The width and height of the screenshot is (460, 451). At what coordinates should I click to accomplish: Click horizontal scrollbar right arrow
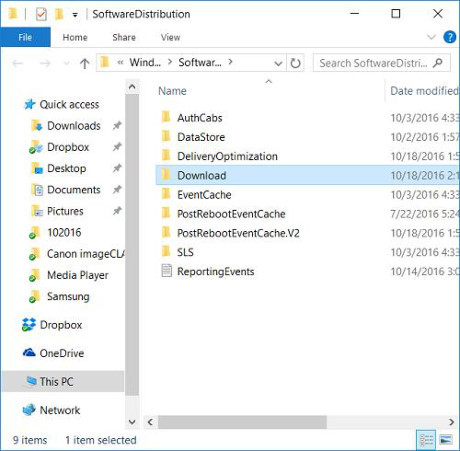coord(451,422)
